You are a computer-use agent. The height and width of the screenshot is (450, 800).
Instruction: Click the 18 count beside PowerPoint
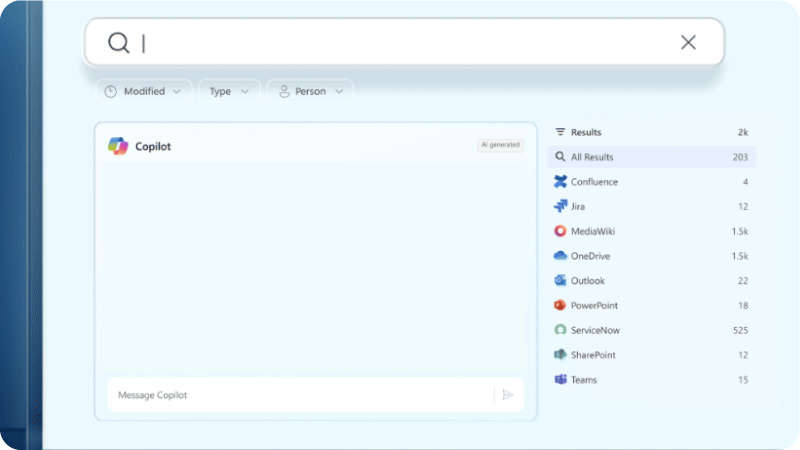pos(743,306)
